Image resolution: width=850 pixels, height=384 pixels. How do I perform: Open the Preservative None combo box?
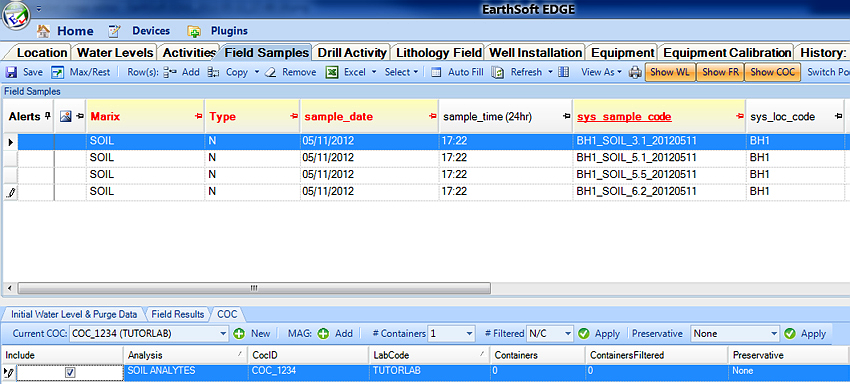(735, 334)
